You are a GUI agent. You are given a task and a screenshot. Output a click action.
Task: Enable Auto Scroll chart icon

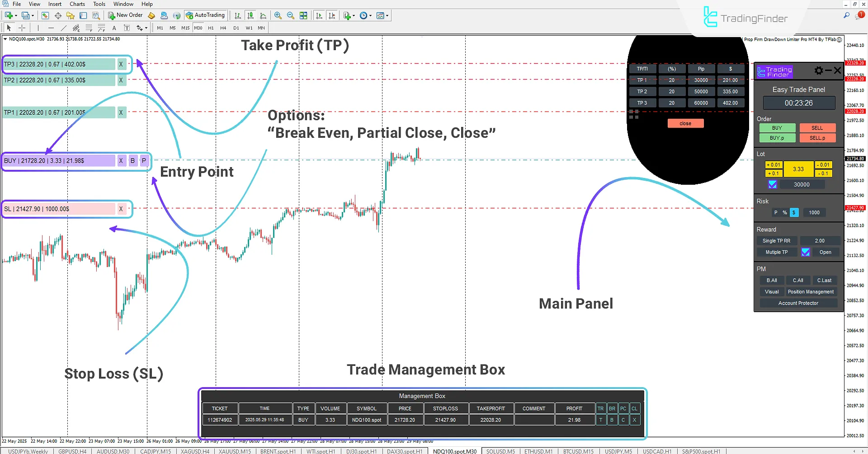click(319, 15)
